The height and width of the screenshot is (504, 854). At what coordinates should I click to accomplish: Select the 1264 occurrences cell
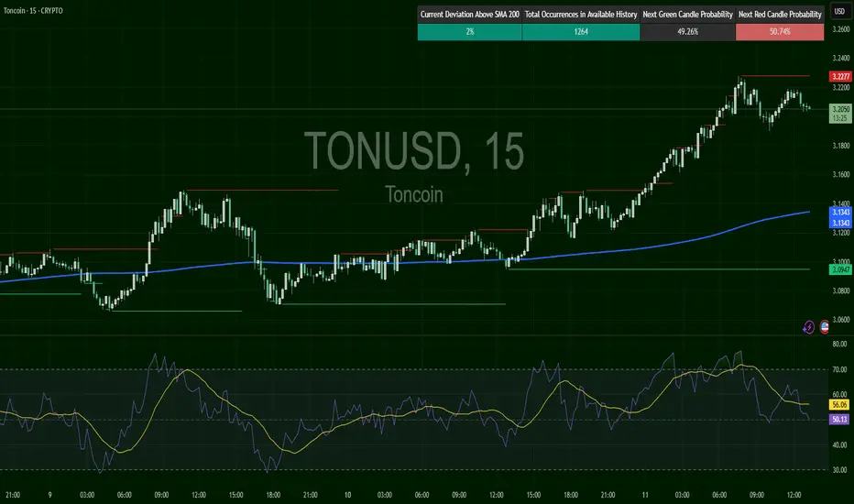(x=581, y=31)
